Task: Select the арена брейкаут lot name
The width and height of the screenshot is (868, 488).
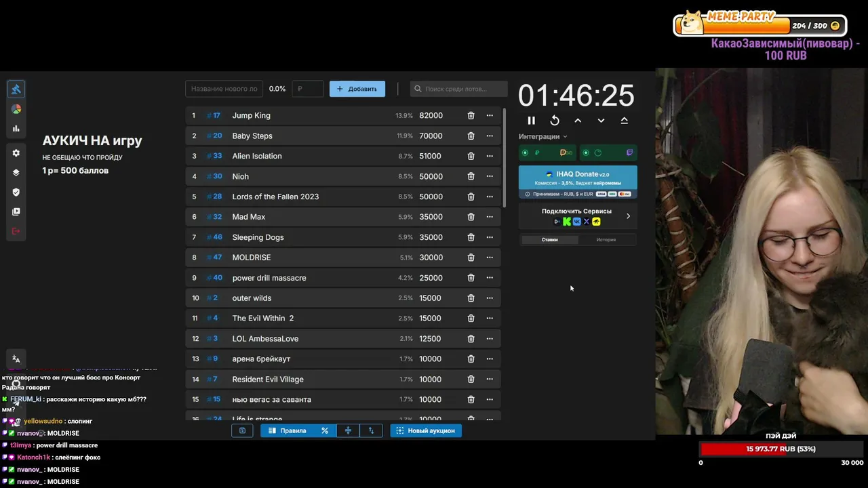Action: (261, 359)
